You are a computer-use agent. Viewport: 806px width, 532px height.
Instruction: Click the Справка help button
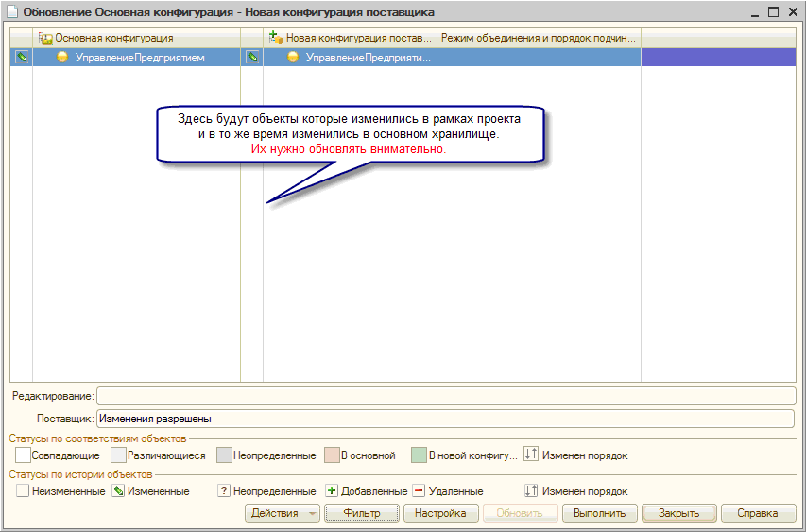click(759, 514)
